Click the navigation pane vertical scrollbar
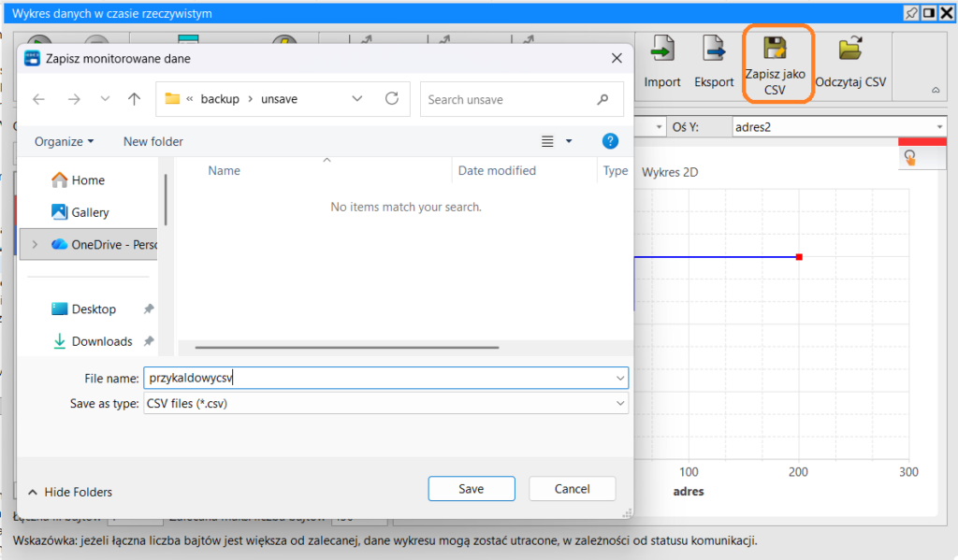The image size is (958, 560). pos(166,200)
